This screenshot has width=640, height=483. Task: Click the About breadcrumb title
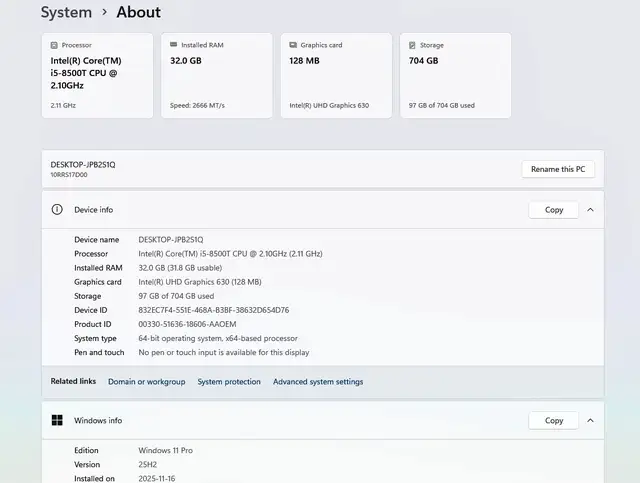[139, 12]
